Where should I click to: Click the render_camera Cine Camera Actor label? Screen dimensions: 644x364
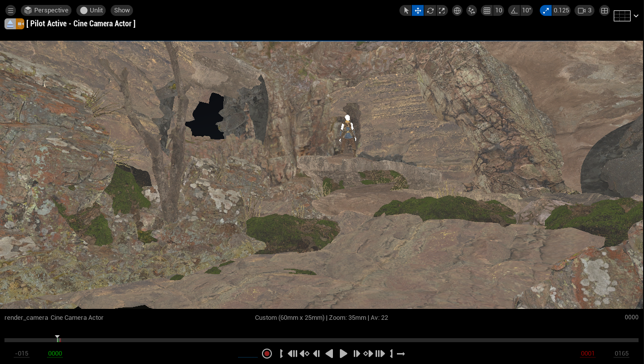54,317
